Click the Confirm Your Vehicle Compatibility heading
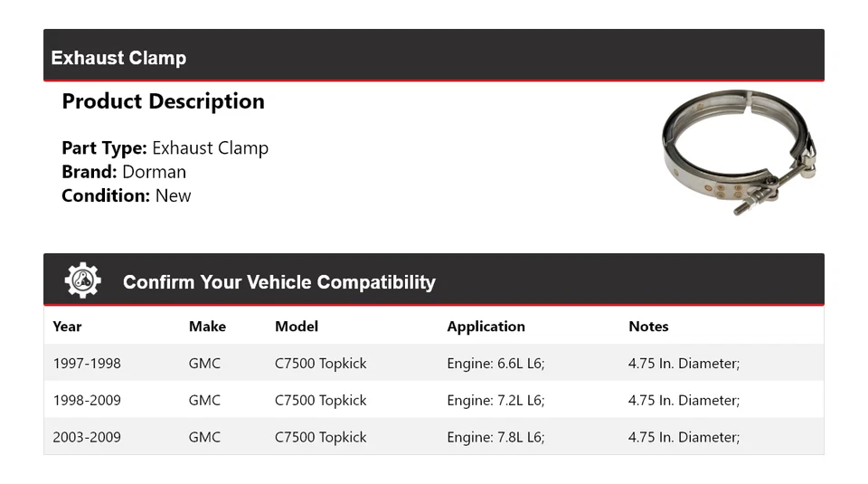Viewport: 868px width, 484px height. coord(278,282)
